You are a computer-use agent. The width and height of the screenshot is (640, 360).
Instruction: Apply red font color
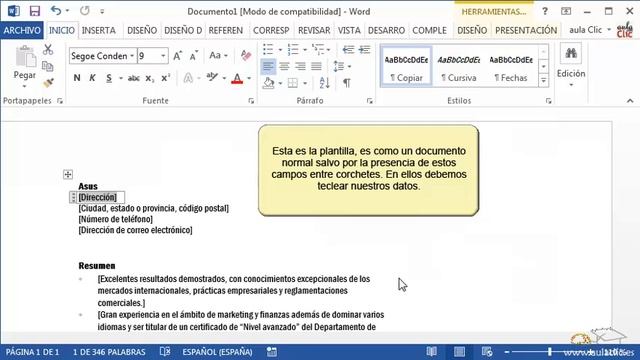[237, 78]
